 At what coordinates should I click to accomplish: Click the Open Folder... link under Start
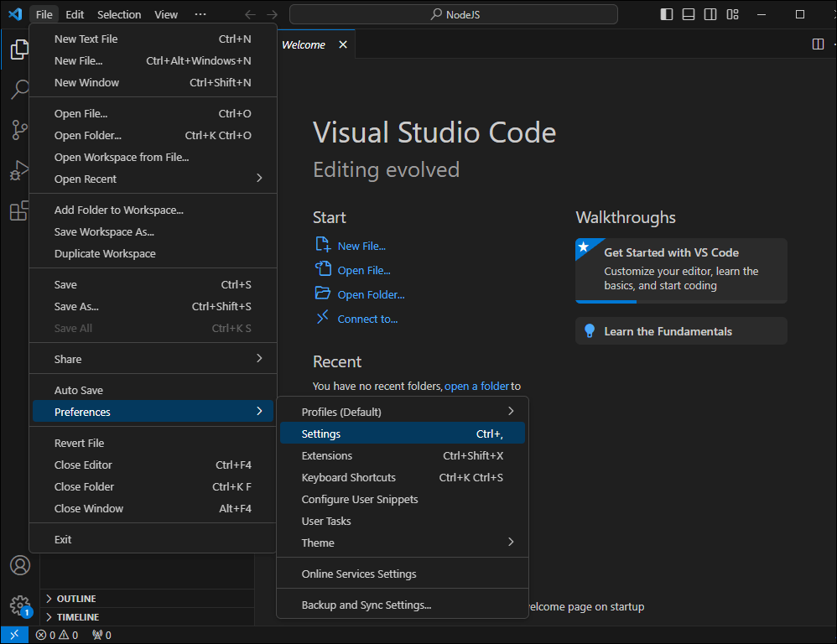pyautogui.click(x=371, y=294)
